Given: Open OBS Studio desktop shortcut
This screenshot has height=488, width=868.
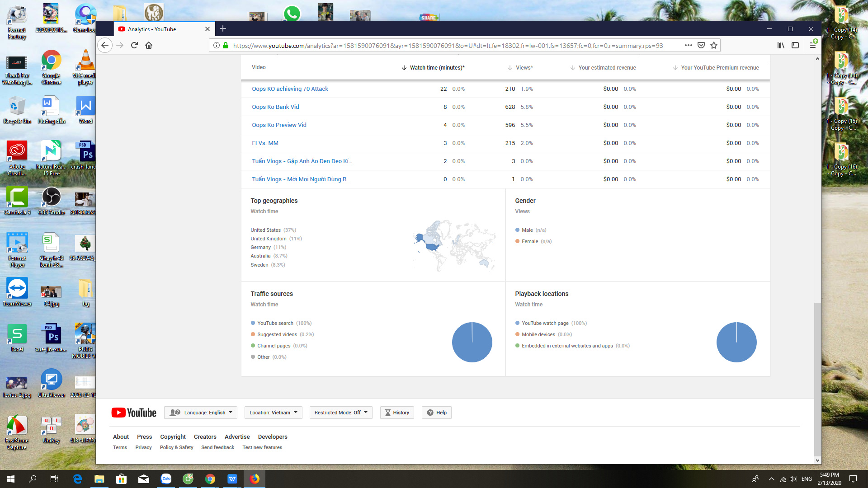Looking at the screenshot, I should [x=51, y=201].
